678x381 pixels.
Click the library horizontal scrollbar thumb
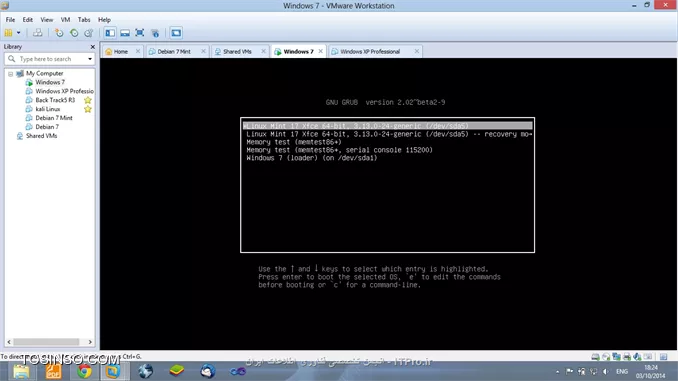pos(46,342)
